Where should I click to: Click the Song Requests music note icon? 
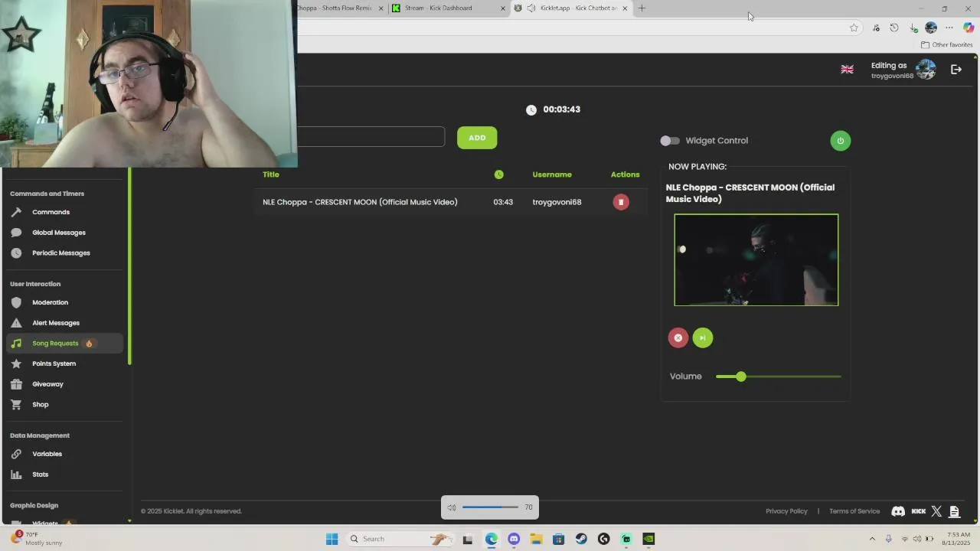pyautogui.click(x=16, y=344)
